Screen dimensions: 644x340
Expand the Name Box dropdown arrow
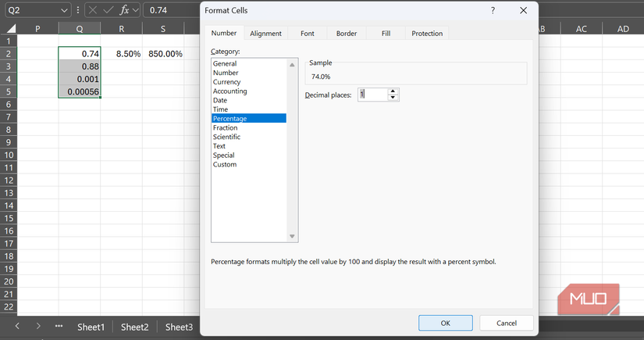click(x=64, y=10)
